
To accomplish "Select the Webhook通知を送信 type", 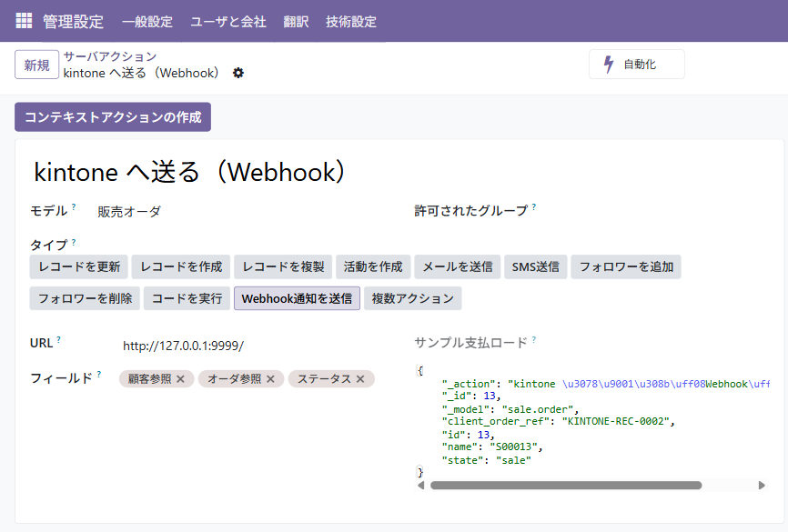I will tap(297, 298).
